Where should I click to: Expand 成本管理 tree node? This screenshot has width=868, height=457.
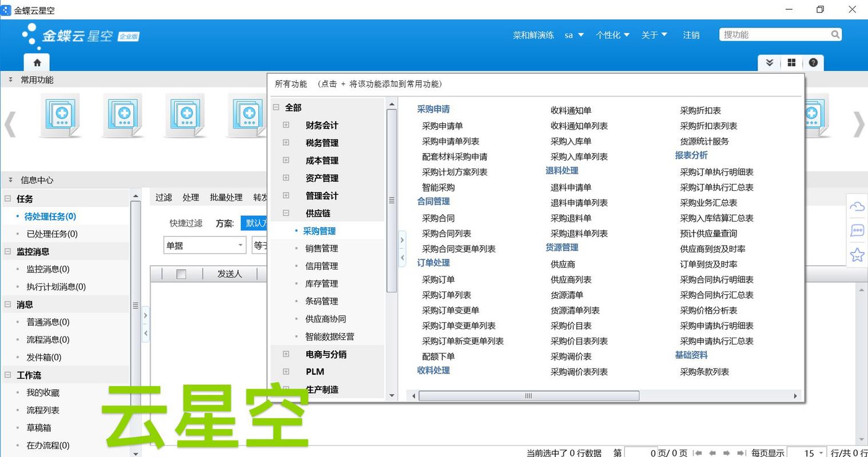pyautogui.click(x=286, y=161)
